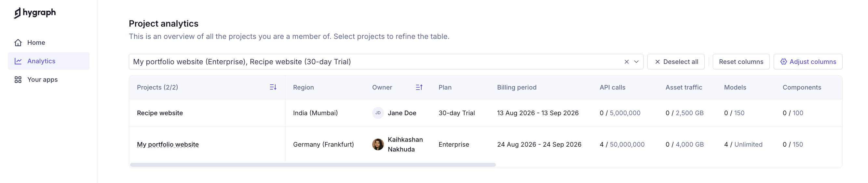Screen dimensions: 868x183
Task: Click 13 Aug 2026 - 13 Sep 2026 billing period
Action: click(538, 113)
